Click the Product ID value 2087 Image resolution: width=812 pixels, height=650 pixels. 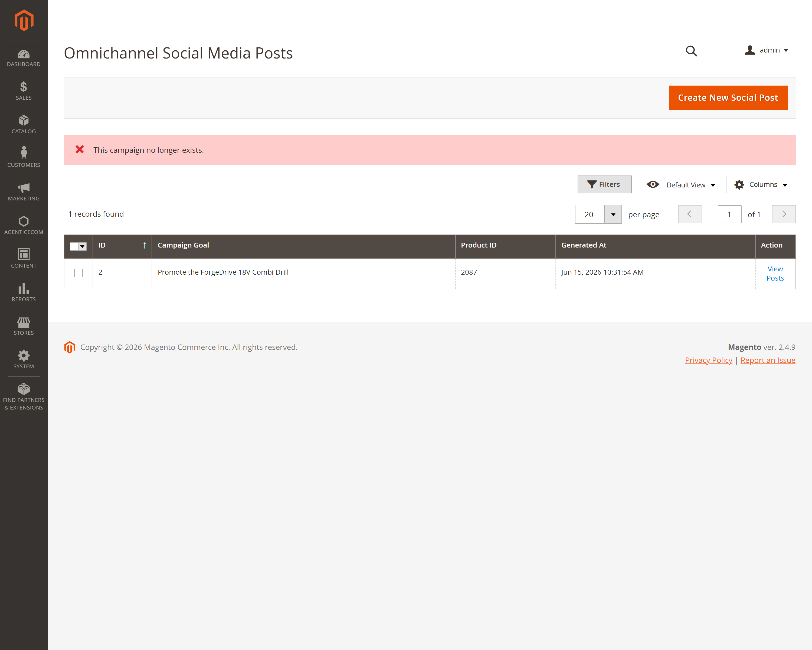coord(469,272)
